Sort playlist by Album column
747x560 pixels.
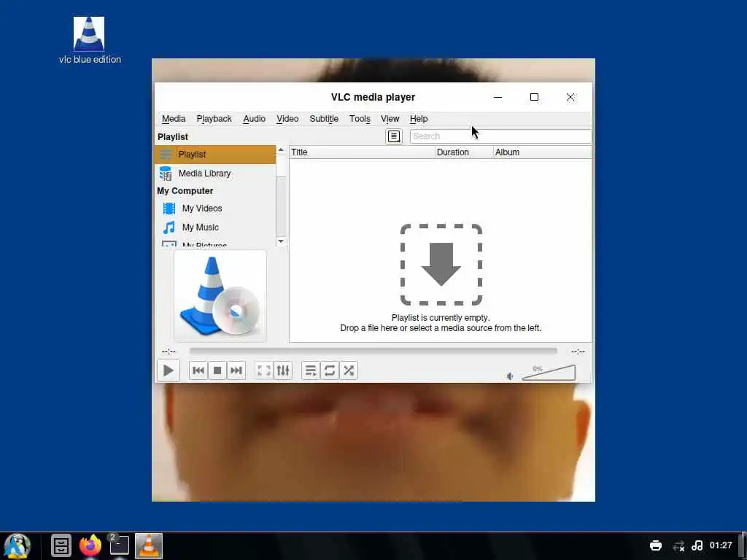[x=543, y=152]
